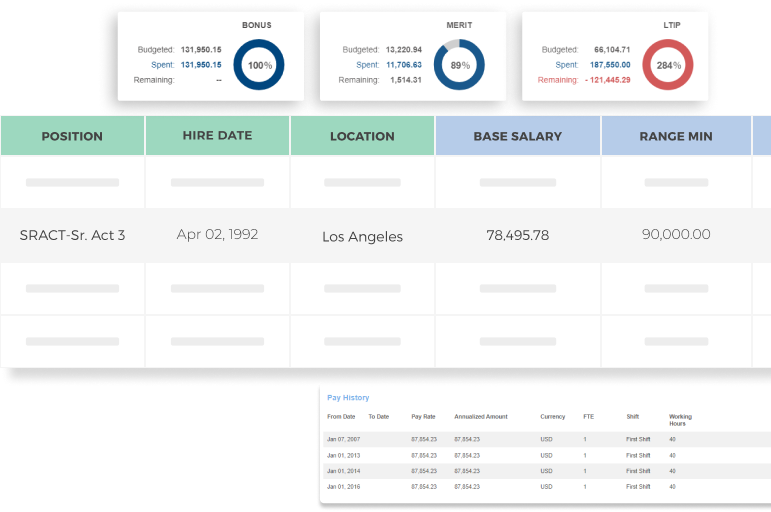The width and height of the screenshot is (771, 512).
Task: Sort by the POSITION column header
Action: pos(72,136)
